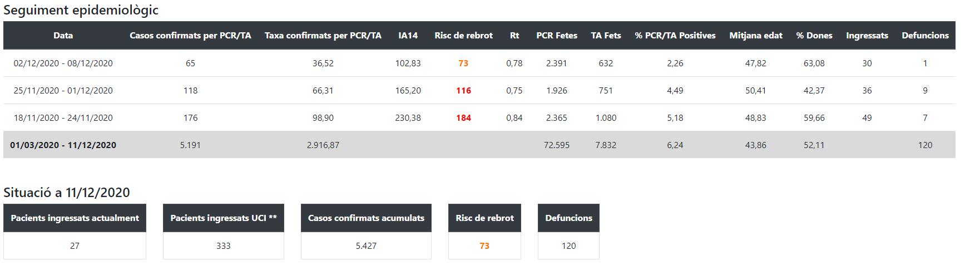Select the Mitjana edat column header
This screenshot has height=270, width=980.
(755, 36)
